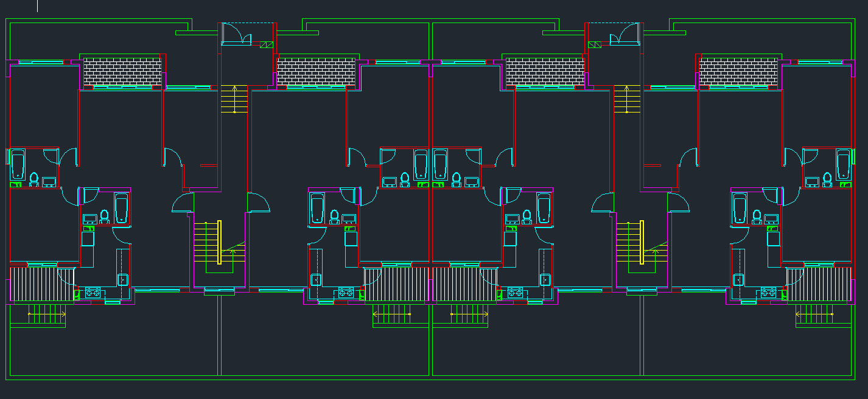Select the kitchen sink in the leftmost unit

coord(123,280)
